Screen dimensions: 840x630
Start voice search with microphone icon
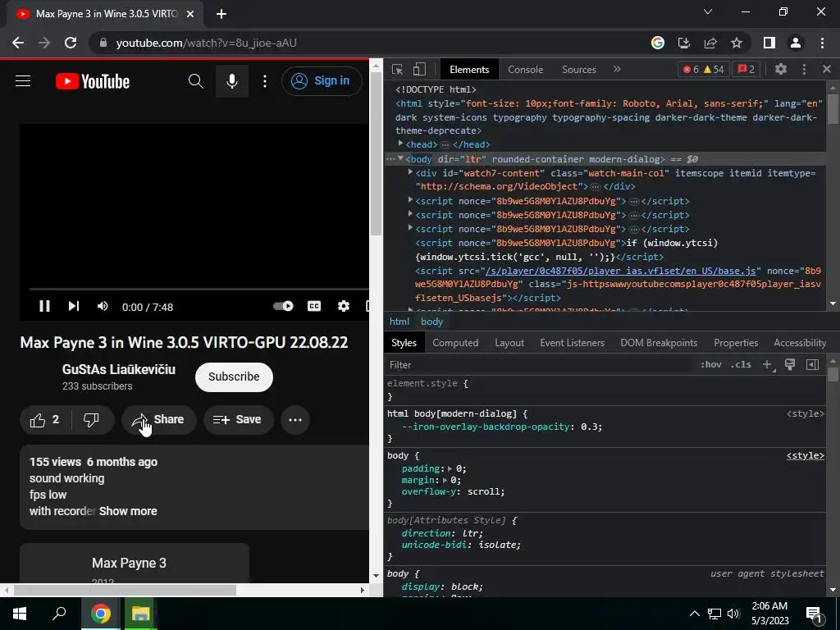pos(232,81)
